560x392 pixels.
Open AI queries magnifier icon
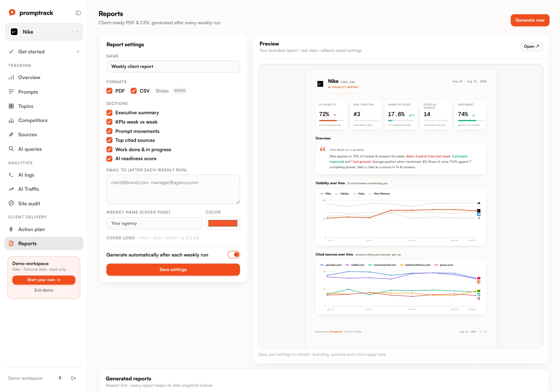pyautogui.click(x=11, y=149)
